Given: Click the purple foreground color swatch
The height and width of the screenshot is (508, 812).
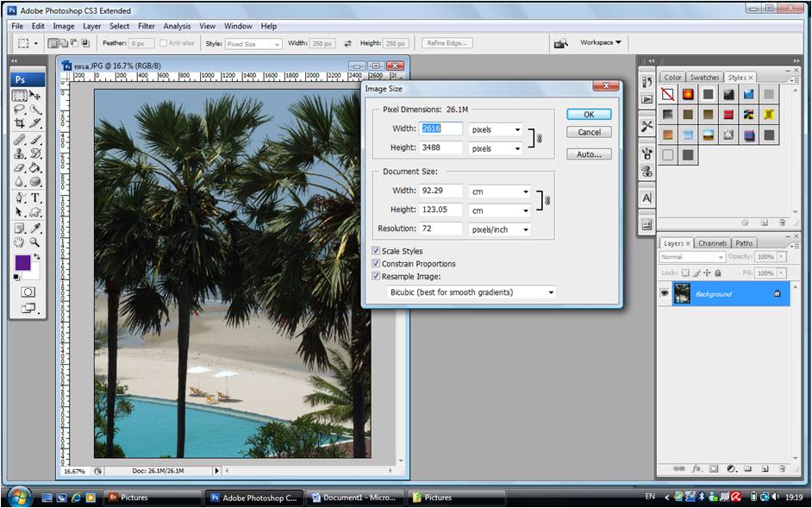Looking at the screenshot, I should pos(22,262).
